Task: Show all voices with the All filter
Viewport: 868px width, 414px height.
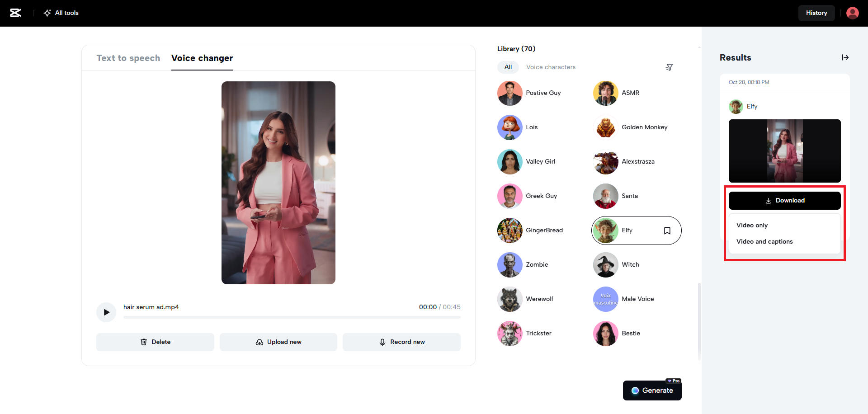Action: pyautogui.click(x=508, y=67)
